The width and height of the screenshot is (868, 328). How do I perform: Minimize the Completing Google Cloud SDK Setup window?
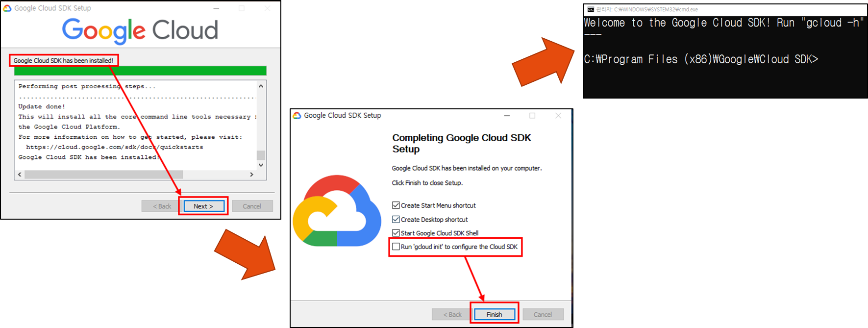coord(507,116)
